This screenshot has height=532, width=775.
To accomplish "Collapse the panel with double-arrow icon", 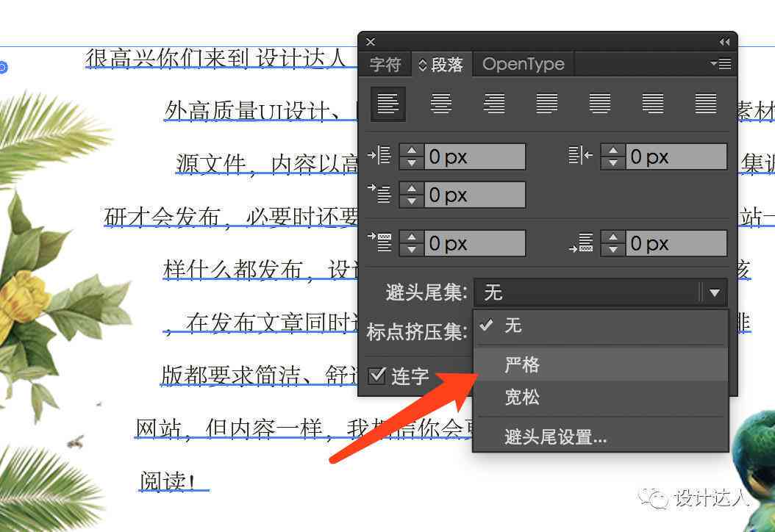I will [x=724, y=42].
